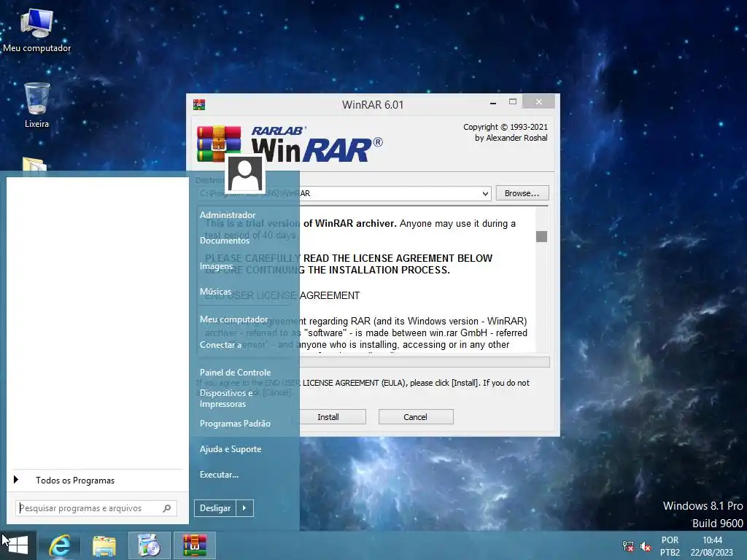Open the Windows Start button
747x560 pixels.
(18, 545)
